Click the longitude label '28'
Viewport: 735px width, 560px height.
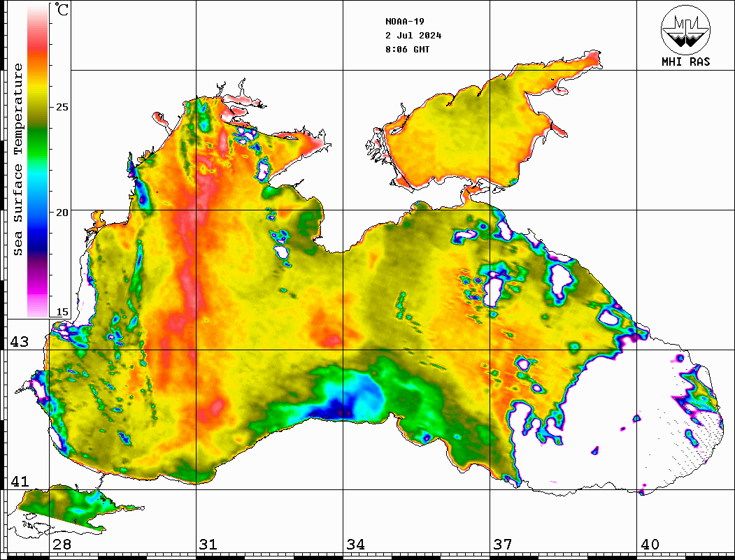pyautogui.click(x=62, y=545)
